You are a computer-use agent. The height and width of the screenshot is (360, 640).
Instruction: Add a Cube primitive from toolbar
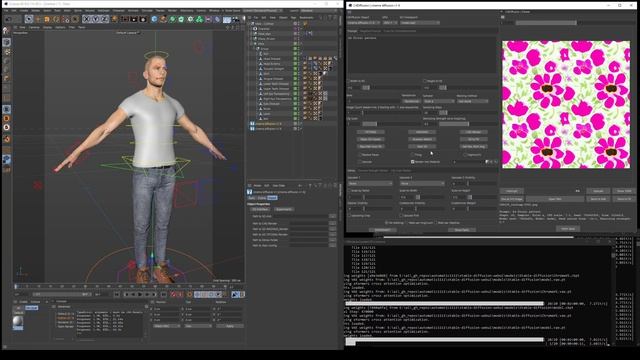pyautogui.click(x=154, y=19)
